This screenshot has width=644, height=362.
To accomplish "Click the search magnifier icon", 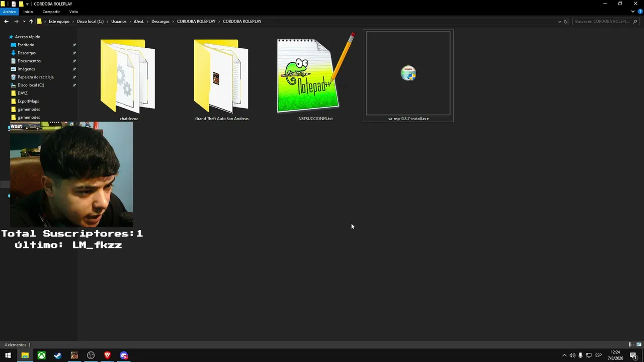I will 635,22.
